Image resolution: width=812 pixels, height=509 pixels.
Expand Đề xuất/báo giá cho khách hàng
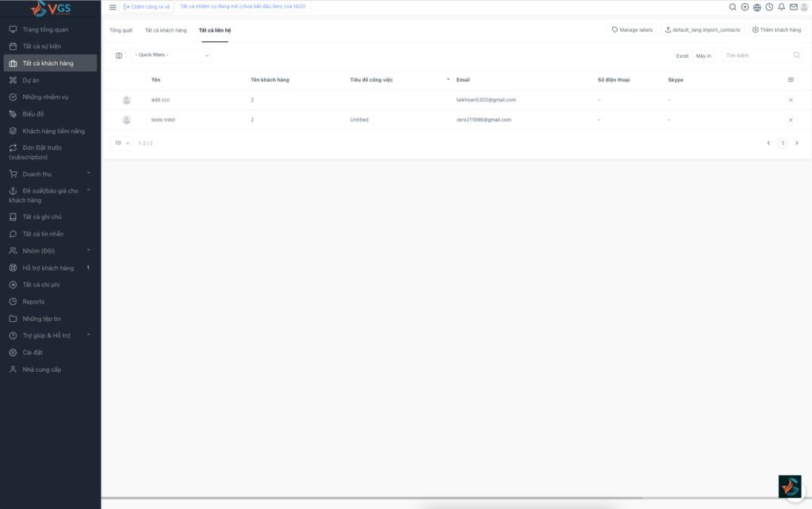coord(50,195)
